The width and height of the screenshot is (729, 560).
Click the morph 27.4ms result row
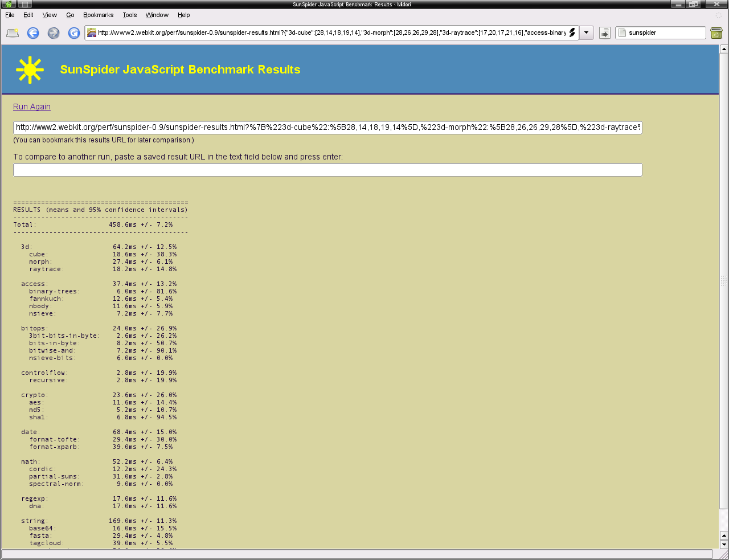[101, 261]
